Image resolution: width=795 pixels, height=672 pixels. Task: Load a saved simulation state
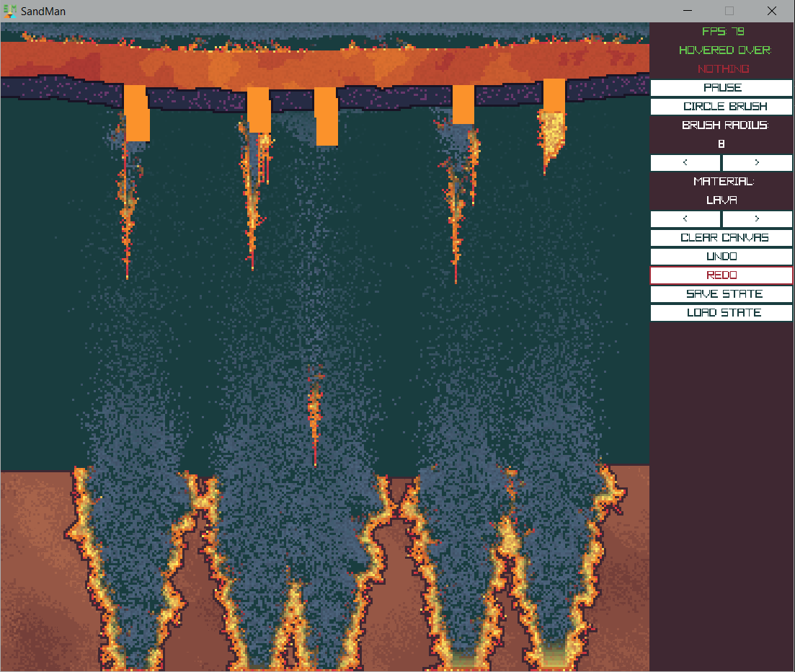tap(721, 313)
